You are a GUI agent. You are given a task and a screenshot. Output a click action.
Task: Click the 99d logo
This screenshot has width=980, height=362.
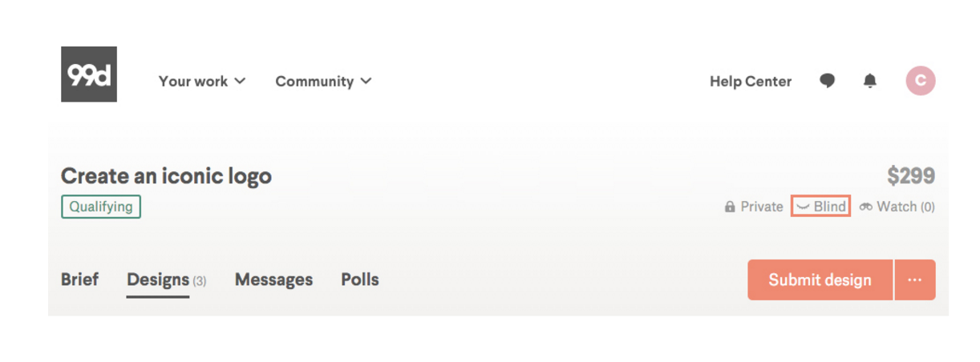[89, 74]
